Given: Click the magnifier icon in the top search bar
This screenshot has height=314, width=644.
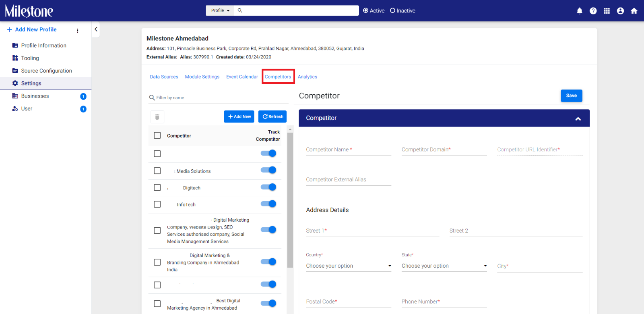Looking at the screenshot, I should 240,10.
